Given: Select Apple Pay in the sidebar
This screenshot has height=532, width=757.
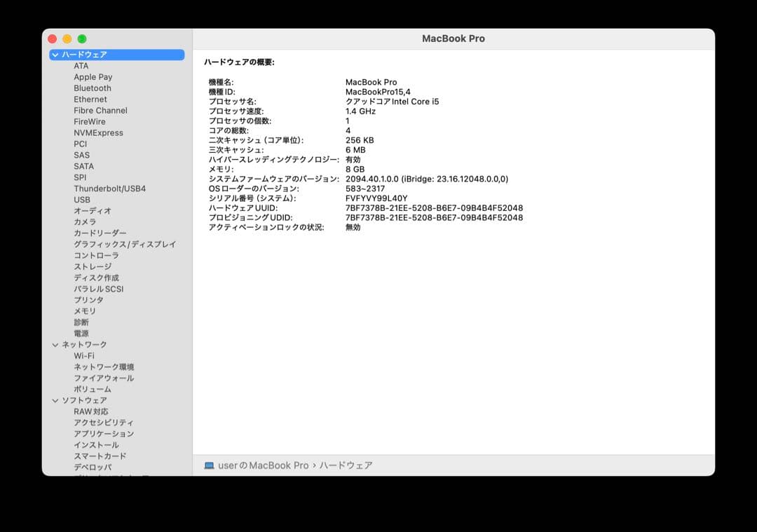Looking at the screenshot, I should 93,76.
